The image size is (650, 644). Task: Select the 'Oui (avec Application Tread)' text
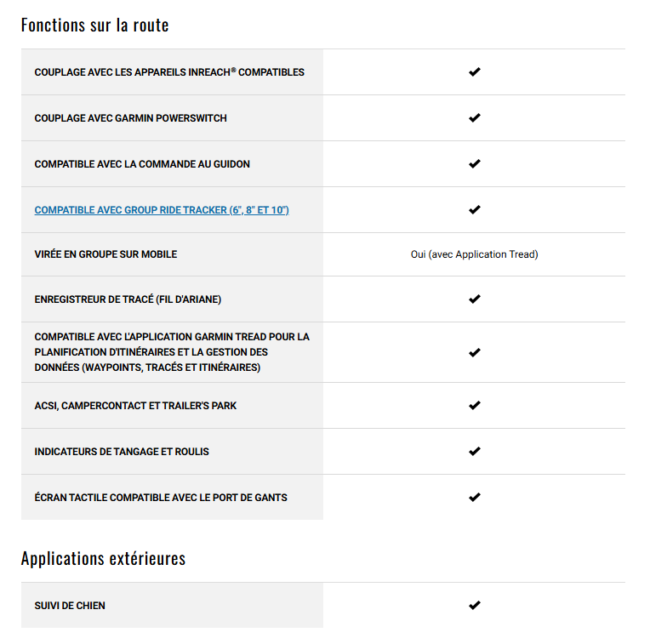[474, 254]
